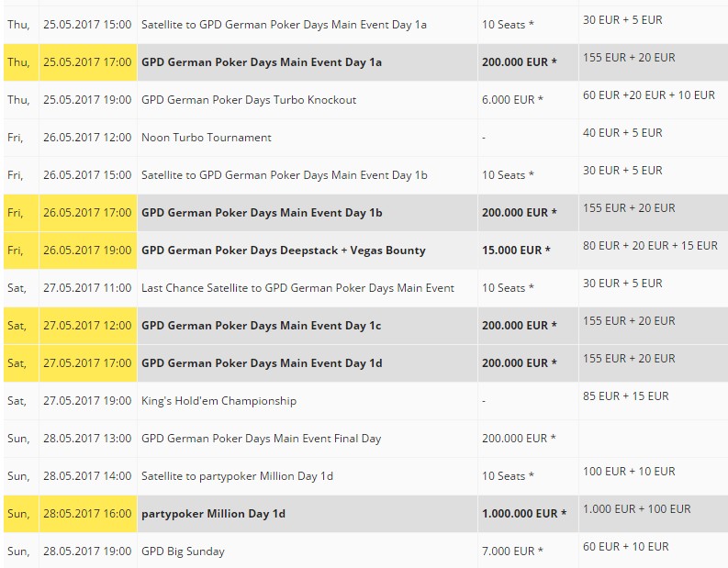
Task: Click buy-in '85 EUR + 15 EUR'
Action: [625, 396]
